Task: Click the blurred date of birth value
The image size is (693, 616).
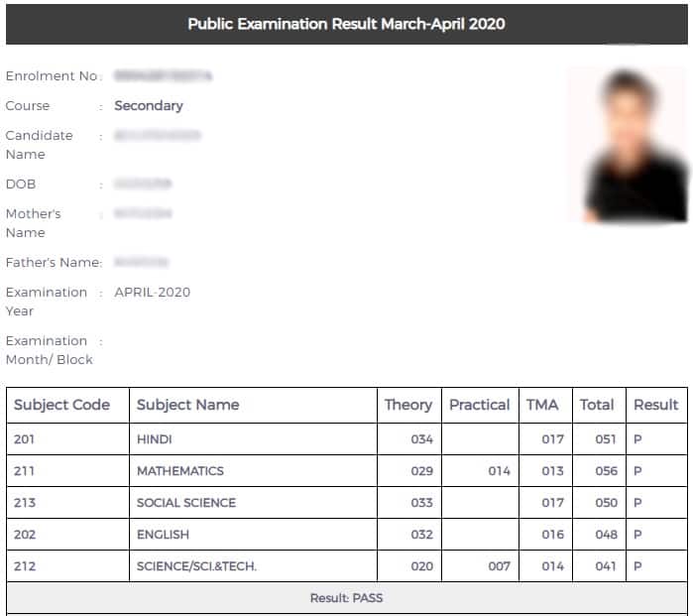Action: click(x=143, y=184)
